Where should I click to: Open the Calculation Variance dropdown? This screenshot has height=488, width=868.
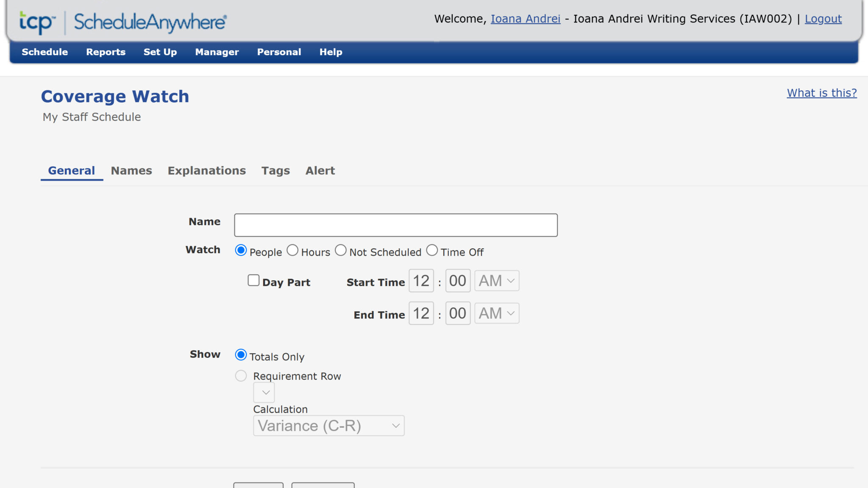328,426
